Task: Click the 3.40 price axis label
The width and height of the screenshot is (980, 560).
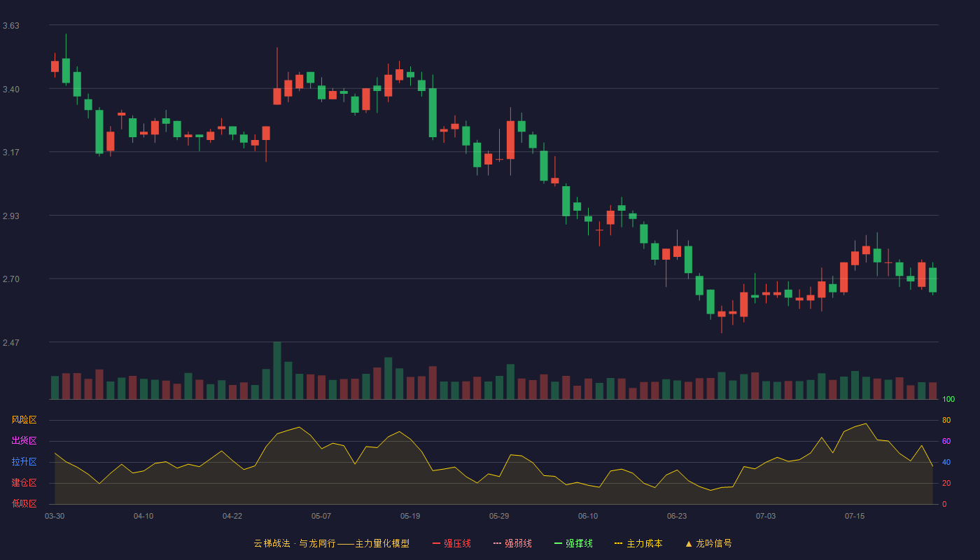Action: [x=11, y=90]
